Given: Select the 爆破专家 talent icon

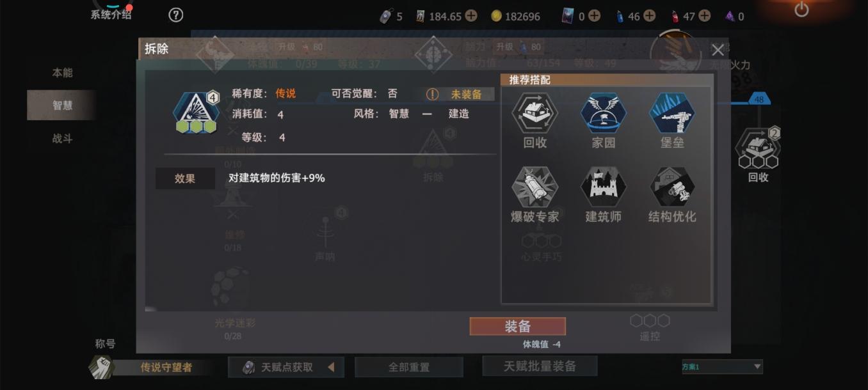Looking at the screenshot, I should pyautogui.click(x=534, y=187).
